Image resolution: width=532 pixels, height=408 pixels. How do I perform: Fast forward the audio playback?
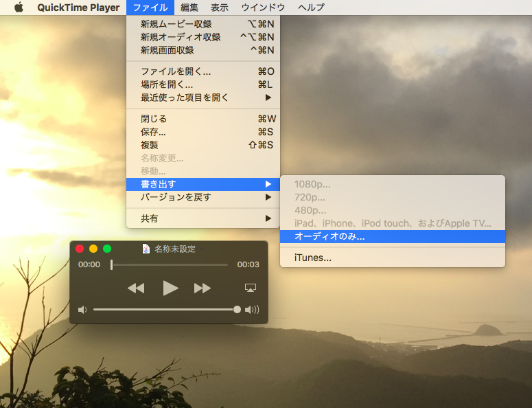click(x=203, y=288)
